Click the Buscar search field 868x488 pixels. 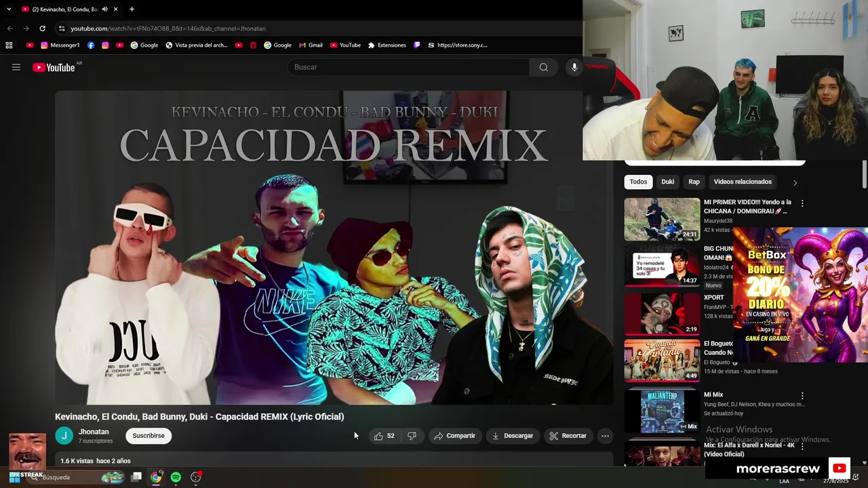point(409,67)
